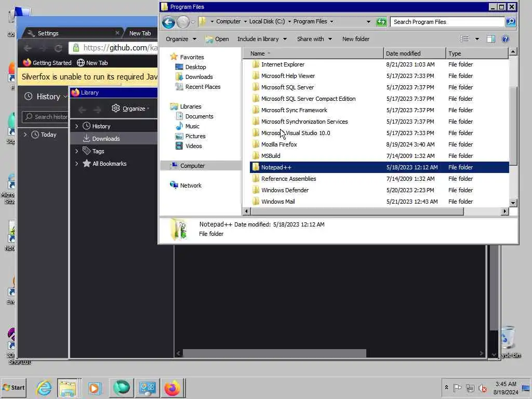The image size is (532, 399).
Task: Open the Library window Organize menu
Action: pos(130,109)
